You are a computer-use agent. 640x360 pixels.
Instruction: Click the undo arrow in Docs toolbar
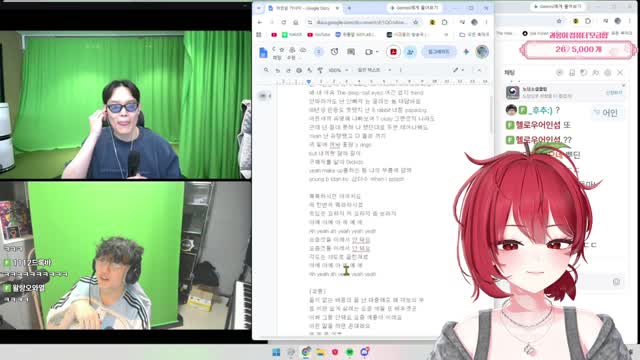[x=278, y=70]
